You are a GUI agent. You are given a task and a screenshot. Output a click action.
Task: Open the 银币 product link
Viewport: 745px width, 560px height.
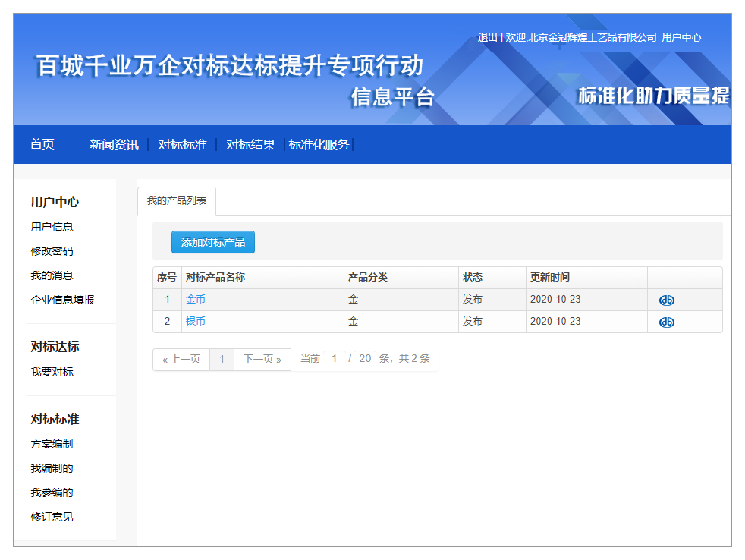pyautogui.click(x=196, y=322)
